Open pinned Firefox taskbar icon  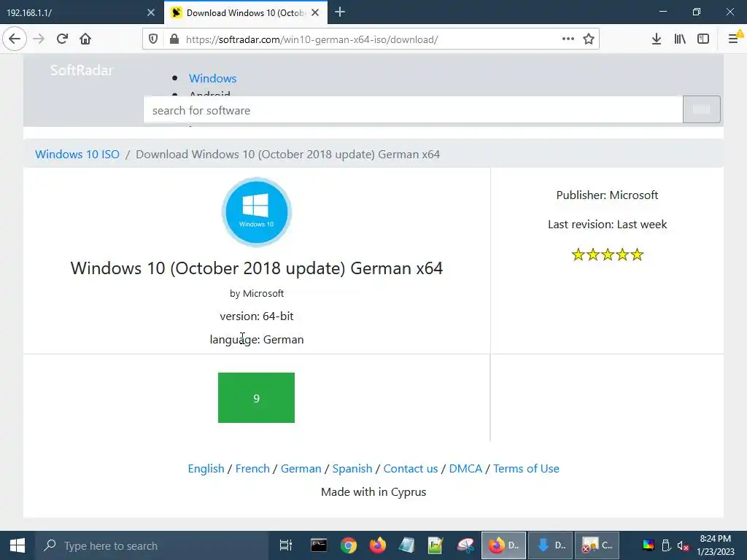point(377,545)
